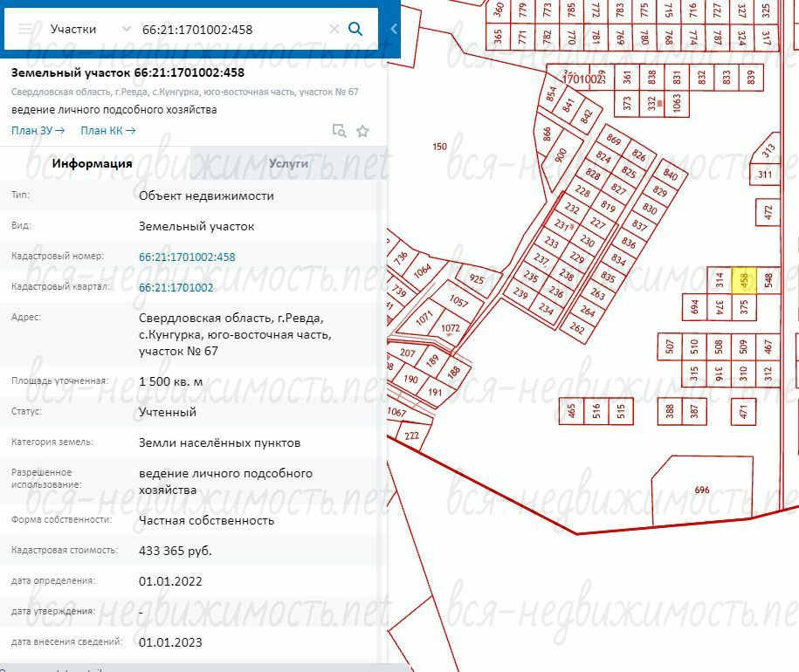
Task: Open cadastral quarter 66:21:1701002 link
Action: (x=176, y=288)
